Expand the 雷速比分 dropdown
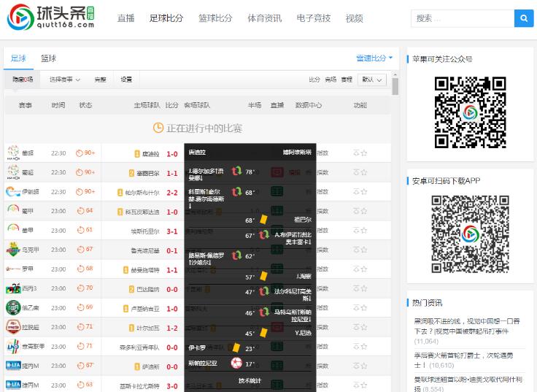Viewport: 537px width, 392px height. click(374, 58)
